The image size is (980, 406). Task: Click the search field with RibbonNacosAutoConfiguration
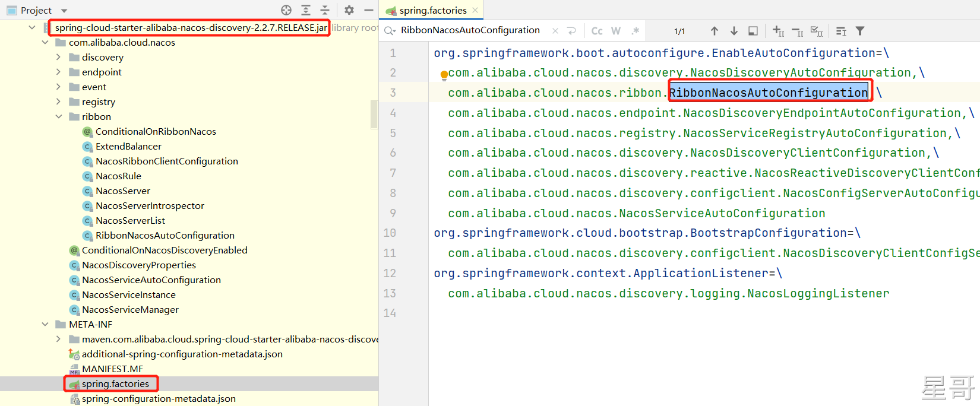(470, 30)
